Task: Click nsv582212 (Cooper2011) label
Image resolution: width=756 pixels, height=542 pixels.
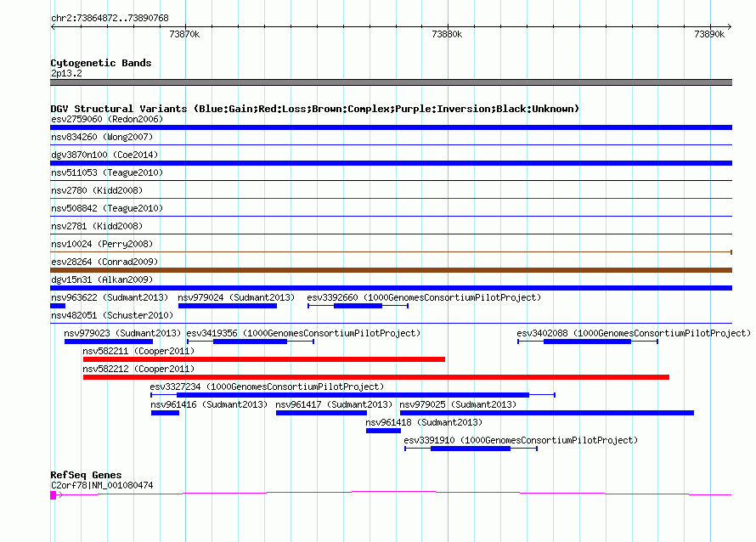Action: point(138,369)
